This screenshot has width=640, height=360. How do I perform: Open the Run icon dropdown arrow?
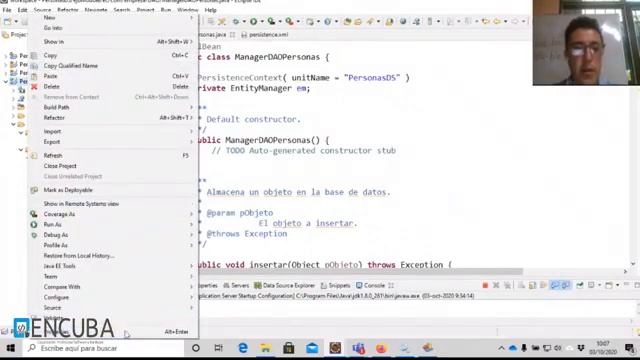click(262, 21)
